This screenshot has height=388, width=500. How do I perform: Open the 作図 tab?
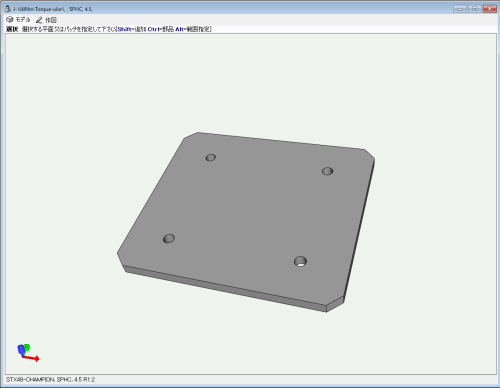click(46, 20)
